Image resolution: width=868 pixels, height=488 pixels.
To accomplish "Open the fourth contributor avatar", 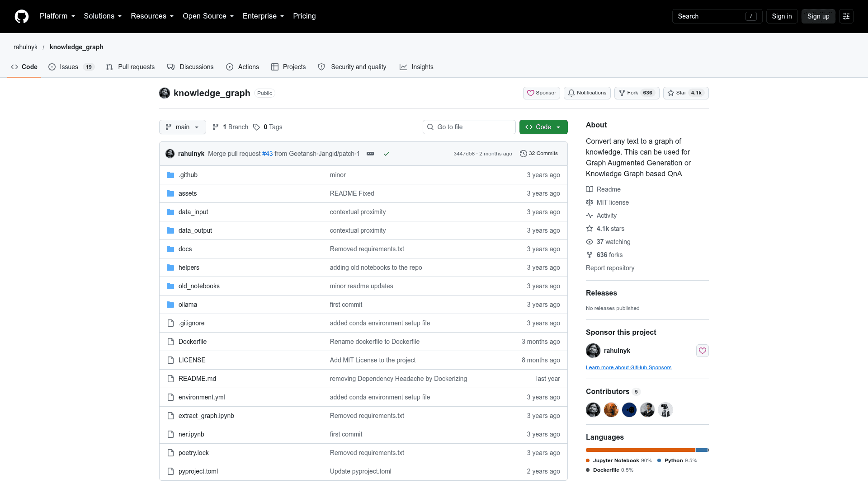I will (x=647, y=410).
